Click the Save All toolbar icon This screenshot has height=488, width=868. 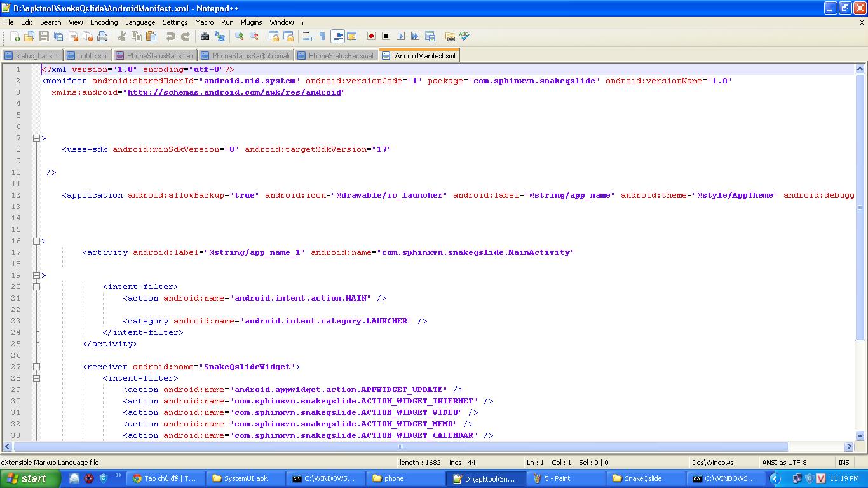[58, 37]
